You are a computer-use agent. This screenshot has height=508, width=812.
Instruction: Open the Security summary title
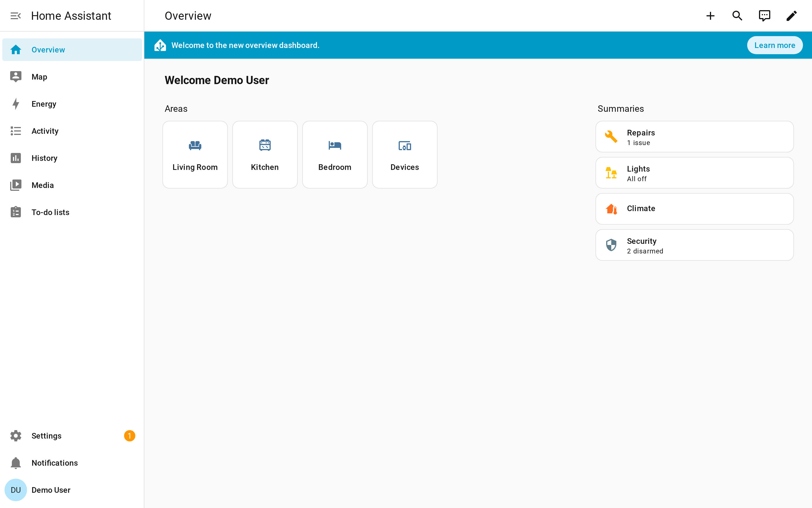point(641,241)
